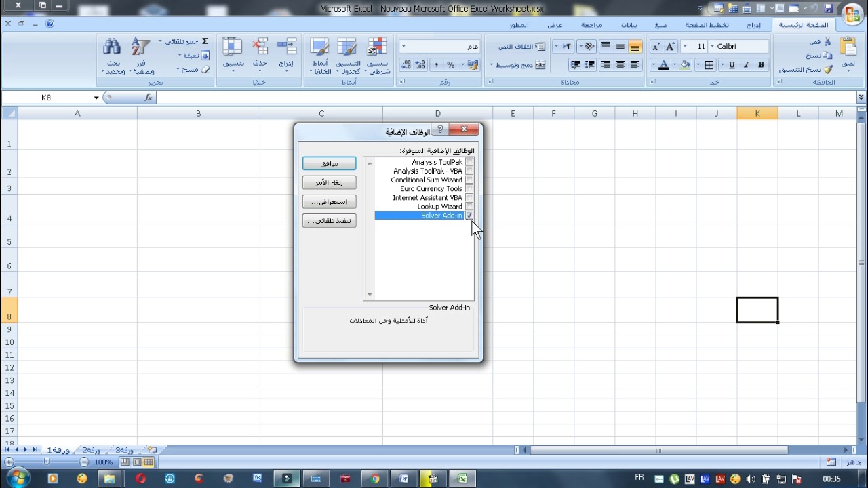Click the Browse (إستعراض) button

[x=329, y=202]
